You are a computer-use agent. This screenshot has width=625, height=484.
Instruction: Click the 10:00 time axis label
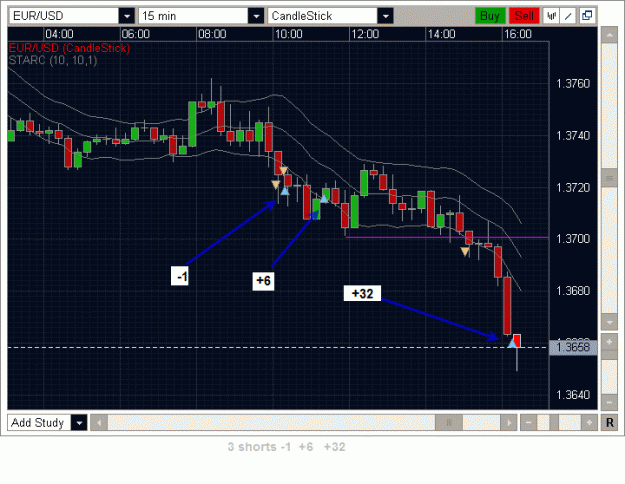[289, 34]
